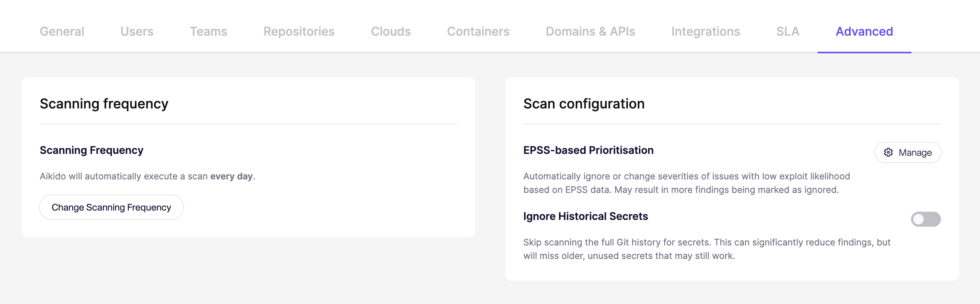This screenshot has height=304, width=980.
Task: Go to the Teams tab
Action: point(208,31)
